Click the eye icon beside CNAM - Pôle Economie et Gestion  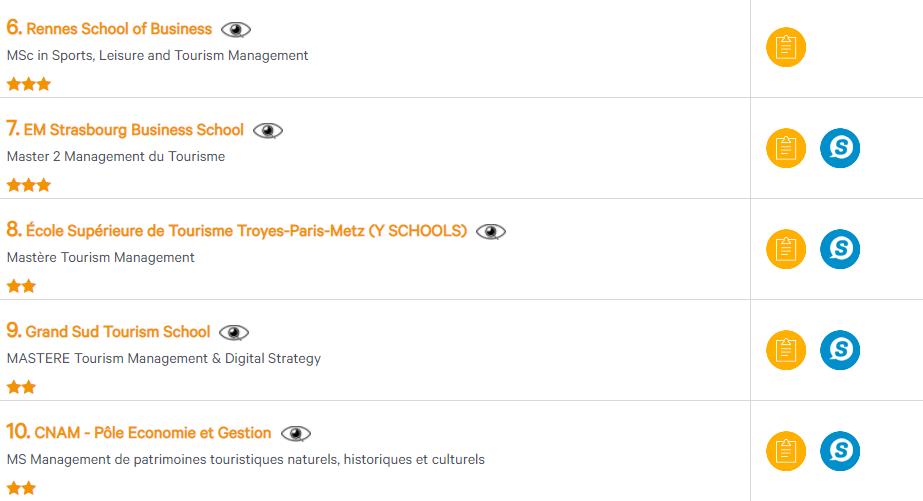pyautogui.click(x=295, y=433)
